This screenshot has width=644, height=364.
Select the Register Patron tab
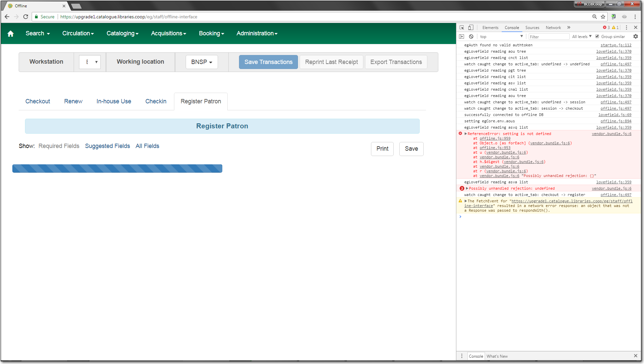click(x=201, y=101)
